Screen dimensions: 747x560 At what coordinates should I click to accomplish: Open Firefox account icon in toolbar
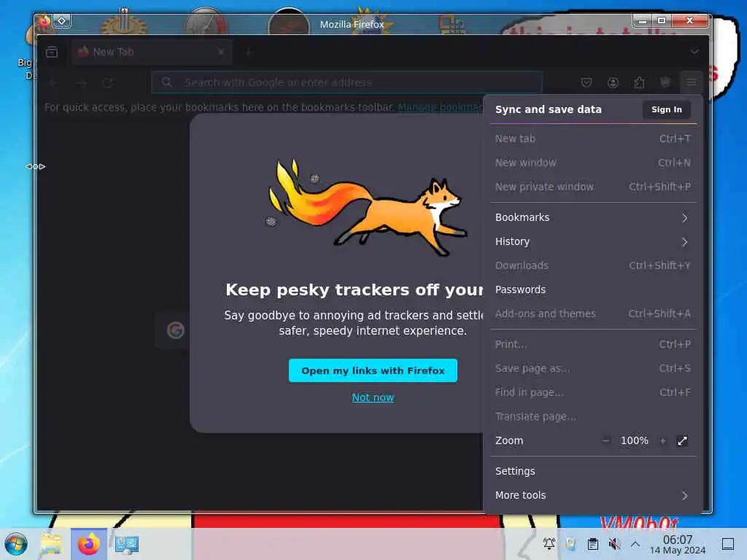click(x=613, y=82)
